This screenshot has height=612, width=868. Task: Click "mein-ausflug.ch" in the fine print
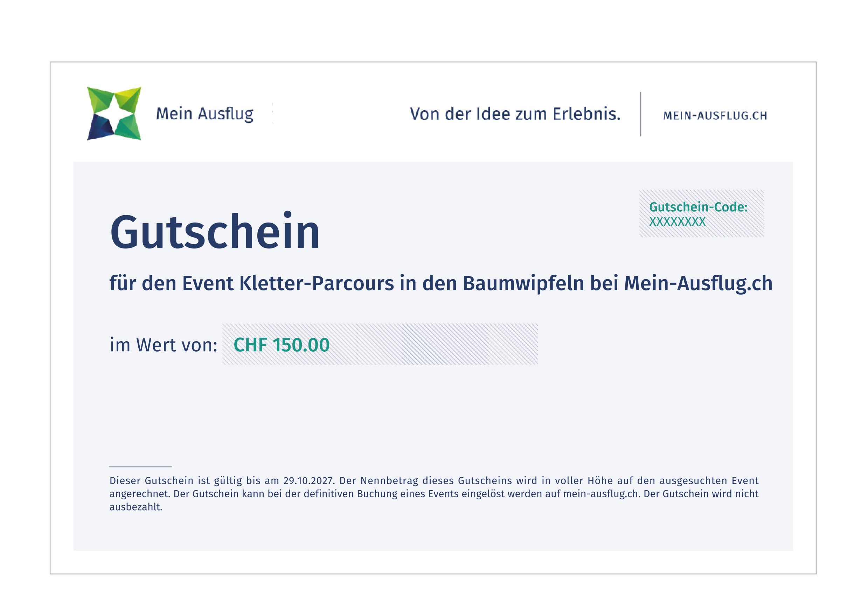[x=601, y=494]
